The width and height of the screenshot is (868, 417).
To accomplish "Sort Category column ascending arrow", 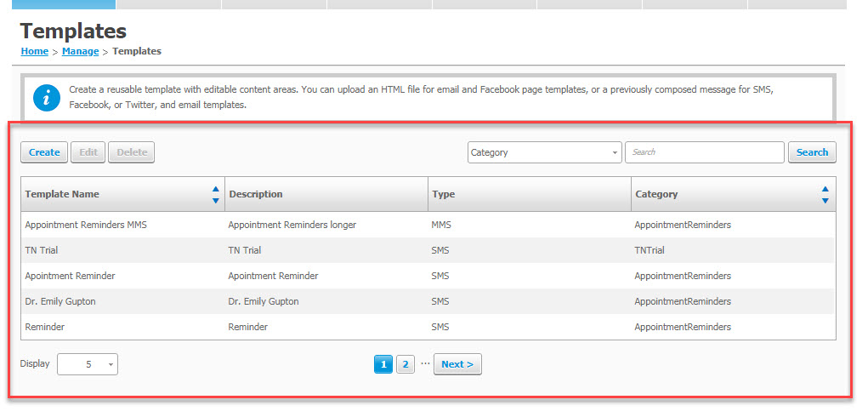I will tap(825, 189).
